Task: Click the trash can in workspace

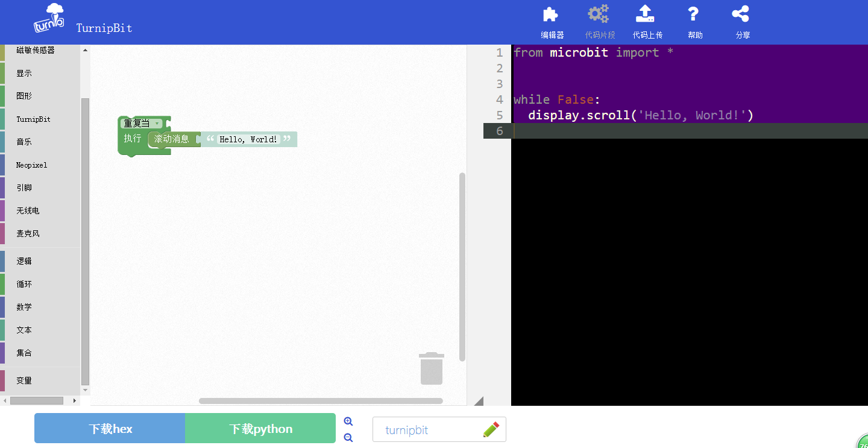Action: pyautogui.click(x=432, y=368)
